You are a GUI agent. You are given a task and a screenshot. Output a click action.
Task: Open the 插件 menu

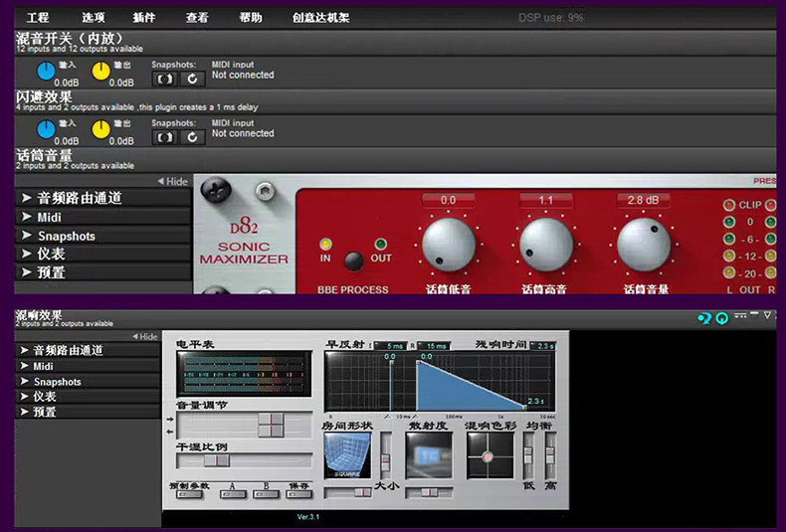pos(144,18)
